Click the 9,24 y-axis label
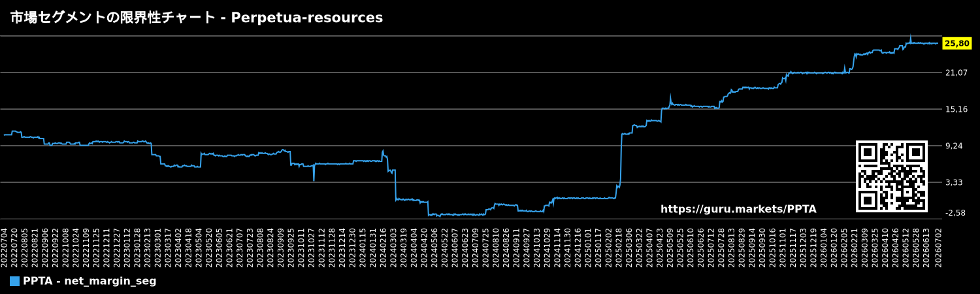The width and height of the screenshot is (980, 294). [956, 146]
